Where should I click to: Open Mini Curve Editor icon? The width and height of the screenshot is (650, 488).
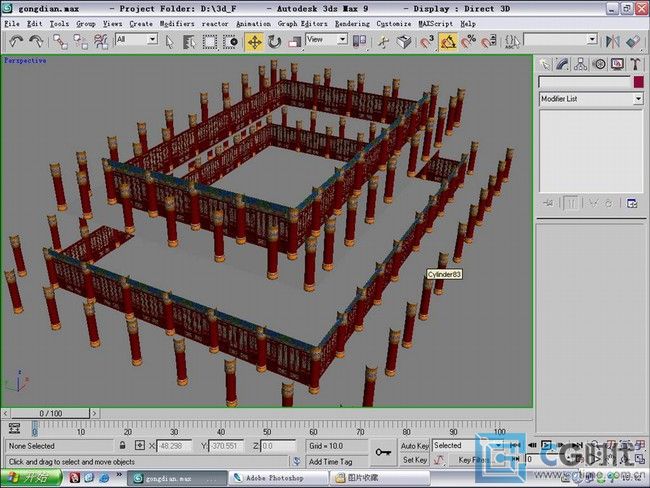pyautogui.click(x=15, y=428)
